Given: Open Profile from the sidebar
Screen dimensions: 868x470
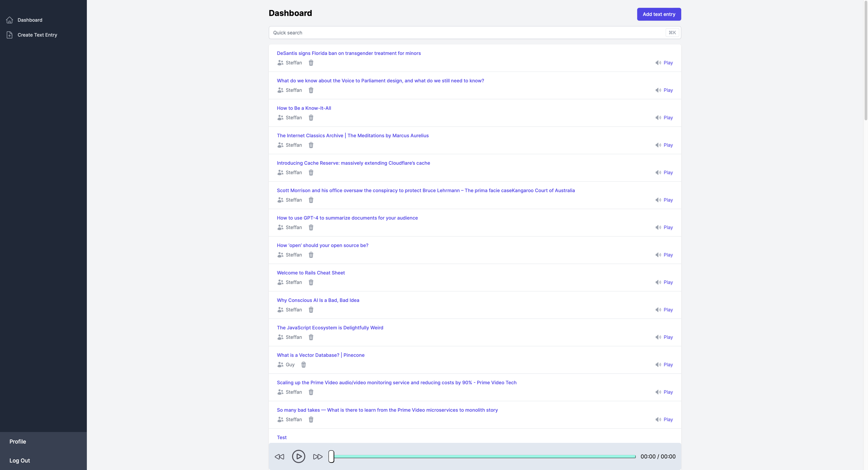Looking at the screenshot, I should click(x=18, y=441).
